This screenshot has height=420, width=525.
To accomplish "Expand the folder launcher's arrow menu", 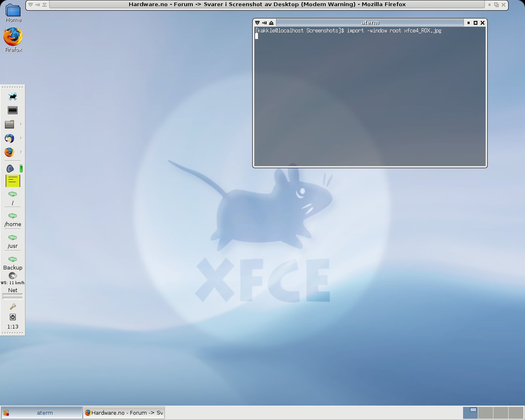I will point(21,124).
